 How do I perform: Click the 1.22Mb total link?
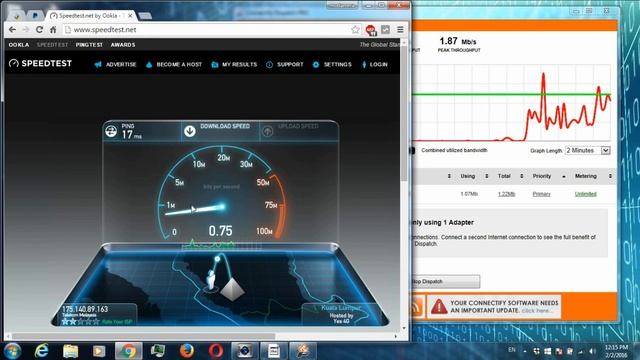507,194
